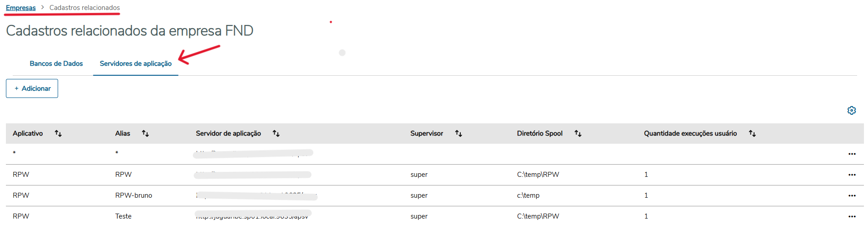The image size is (868, 229).
Task: Click the c:\temp spool directory cell
Action: click(528, 195)
